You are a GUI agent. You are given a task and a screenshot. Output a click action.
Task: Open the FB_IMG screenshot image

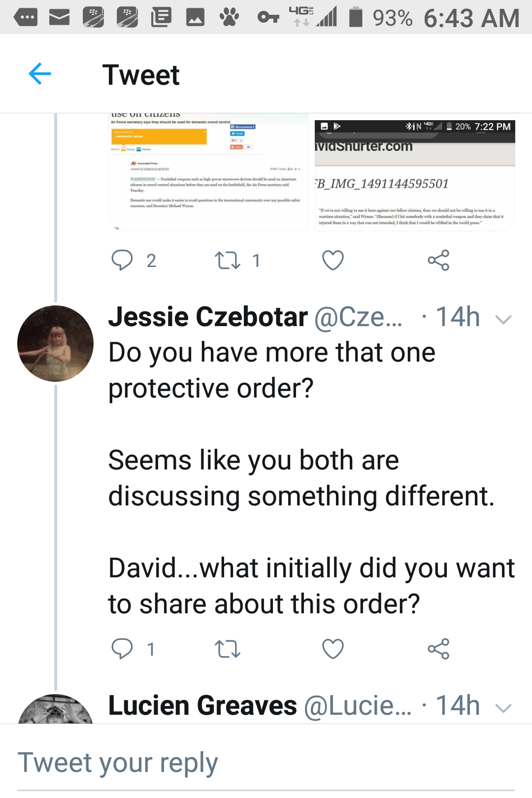tap(415, 175)
